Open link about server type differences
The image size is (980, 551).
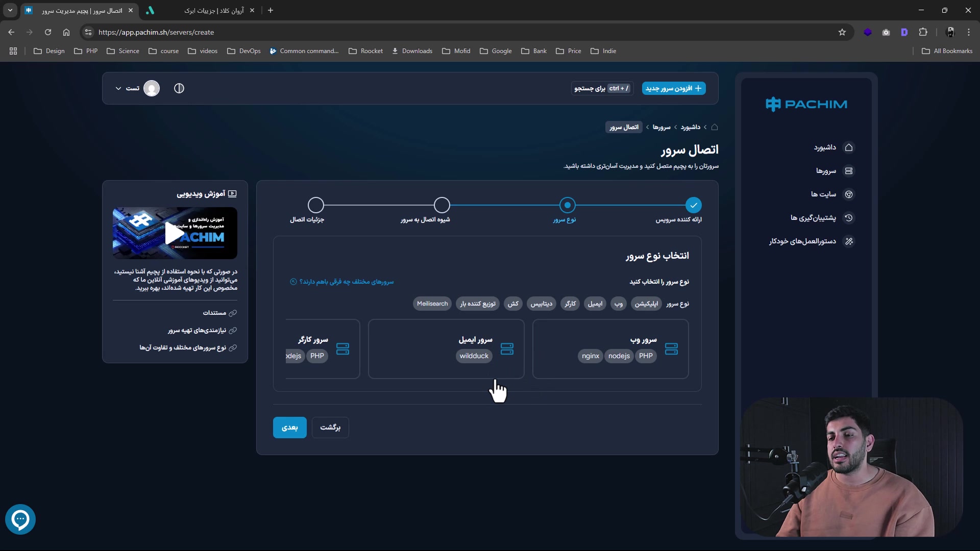tap(346, 282)
